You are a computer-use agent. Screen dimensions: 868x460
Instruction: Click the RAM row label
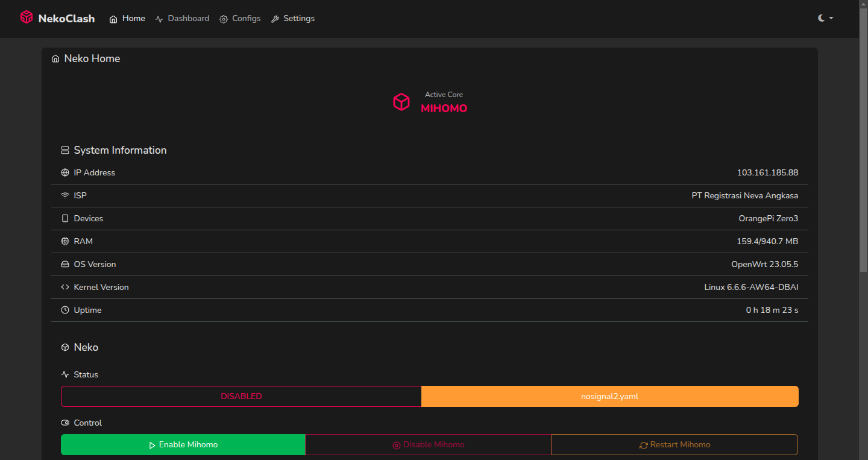83,241
